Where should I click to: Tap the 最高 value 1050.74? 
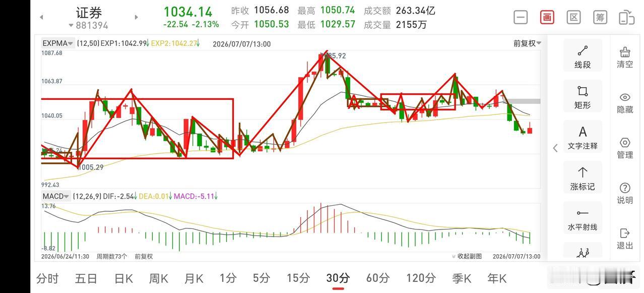(337, 10)
